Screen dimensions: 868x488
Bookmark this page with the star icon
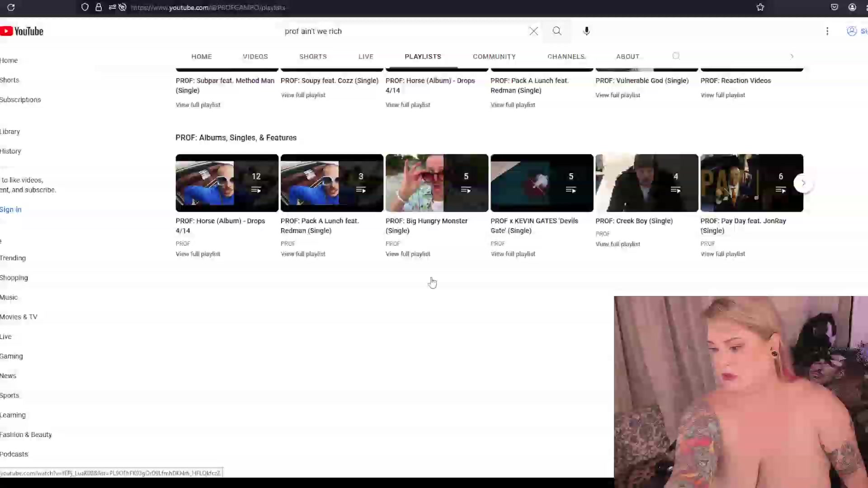(760, 7)
